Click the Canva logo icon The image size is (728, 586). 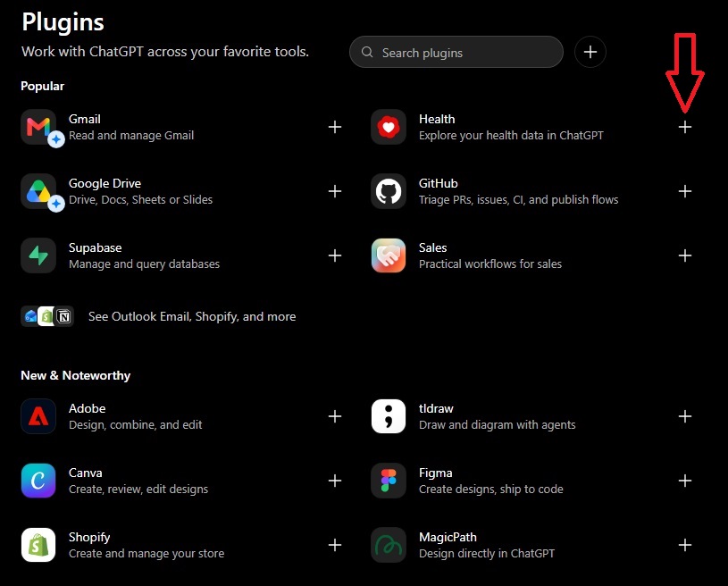tap(38, 481)
